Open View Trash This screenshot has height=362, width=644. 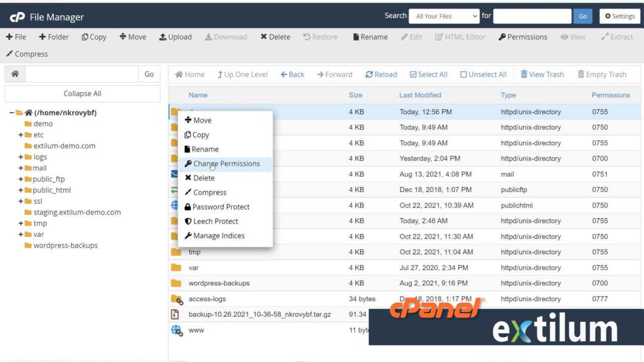click(x=542, y=74)
